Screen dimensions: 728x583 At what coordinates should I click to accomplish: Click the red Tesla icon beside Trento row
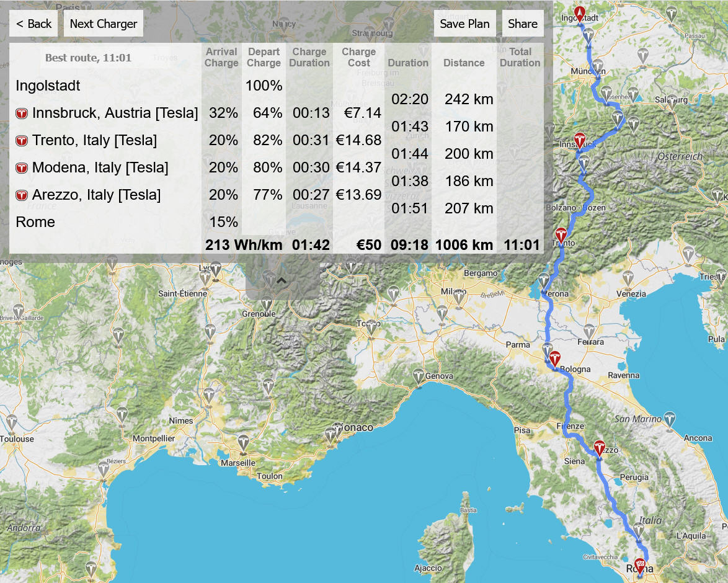(22, 141)
